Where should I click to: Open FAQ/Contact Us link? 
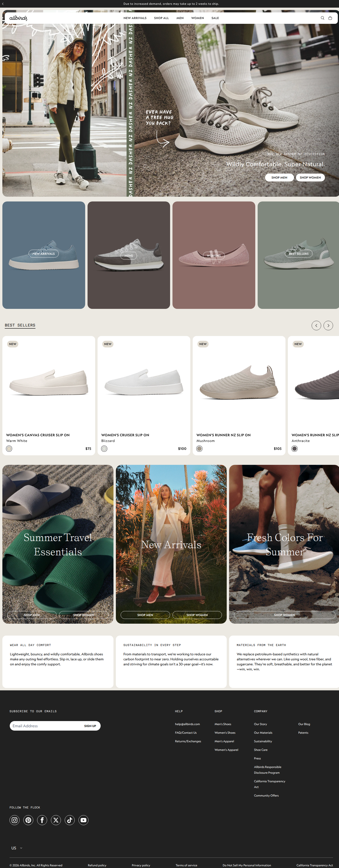186,733
